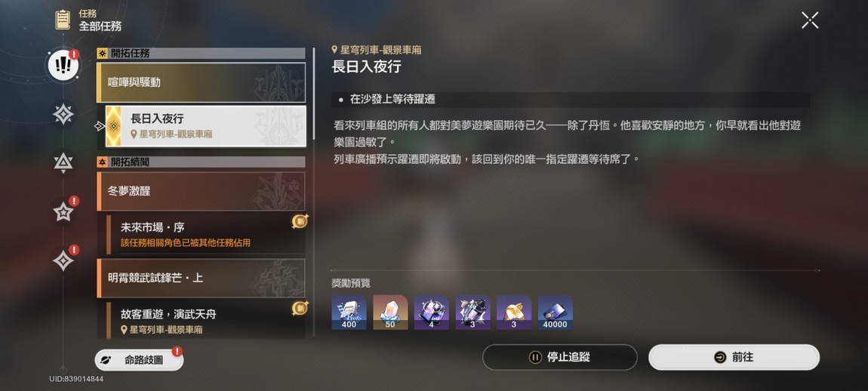The image size is (868, 391).
Task: Select the star mission category with alert
Action: coord(63,211)
